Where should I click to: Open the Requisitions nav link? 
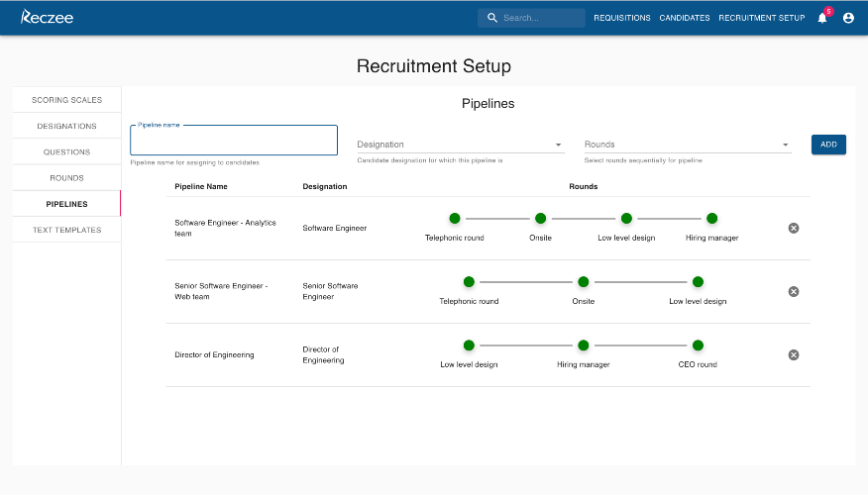[x=621, y=18]
